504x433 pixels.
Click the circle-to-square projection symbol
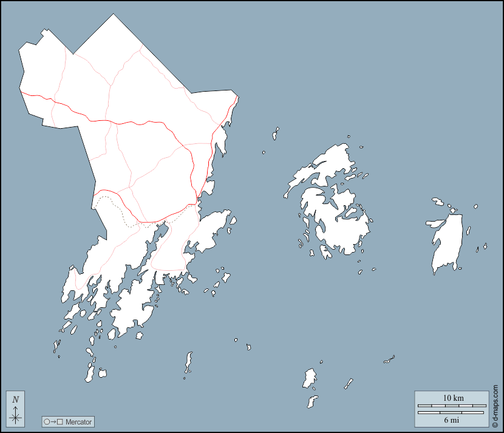tap(53, 421)
